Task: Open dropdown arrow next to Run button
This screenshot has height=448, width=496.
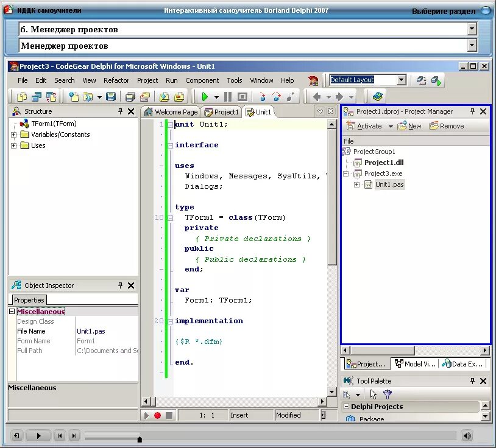Action: 216,97
